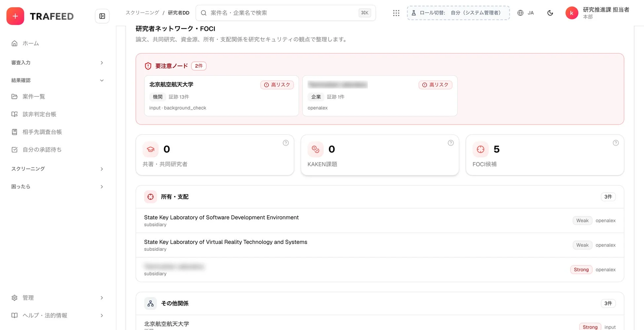Click the target icon on FOCI候補 card
This screenshot has width=644, height=330.
tap(481, 149)
